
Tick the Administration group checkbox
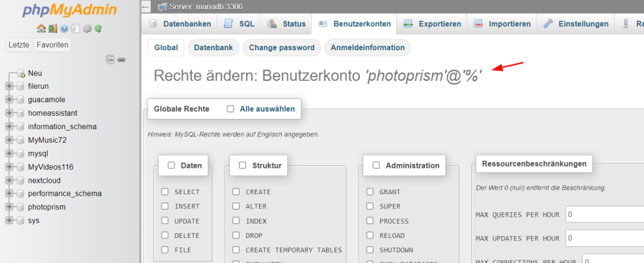click(x=376, y=165)
